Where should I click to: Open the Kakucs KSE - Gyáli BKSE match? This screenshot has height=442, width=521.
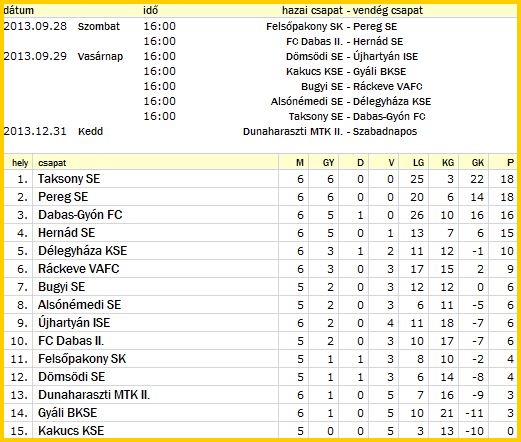click(346, 72)
